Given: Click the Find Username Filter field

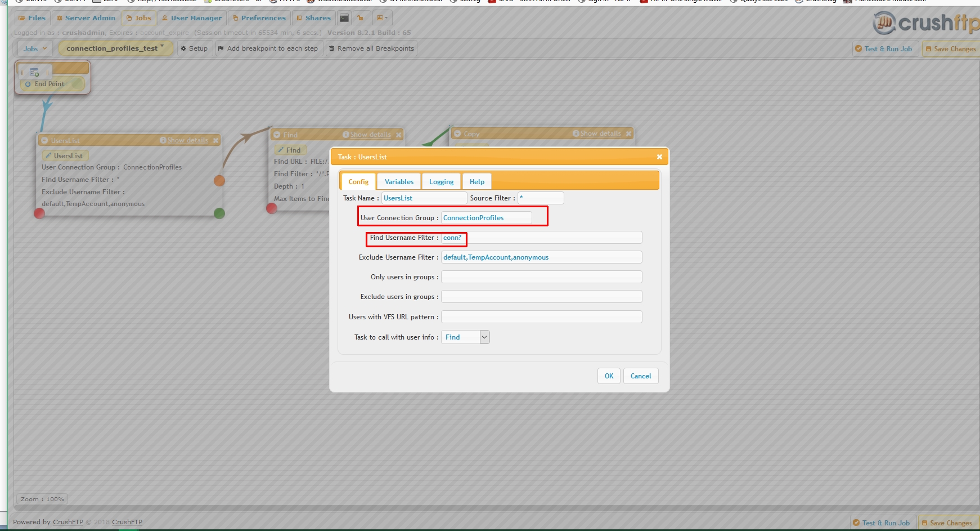Looking at the screenshot, I should pyautogui.click(x=540, y=238).
